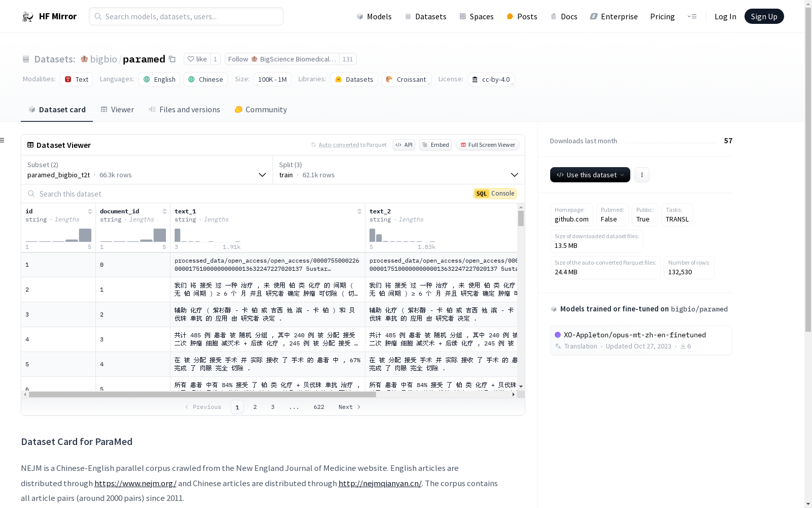The image size is (812, 508).
Task: Open the Community tab
Action: (x=261, y=110)
